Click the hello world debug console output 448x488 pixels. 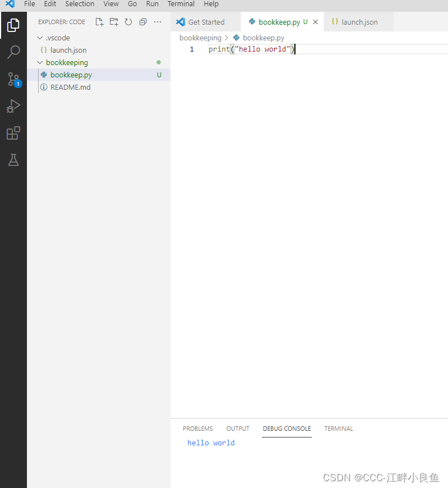pyautogui.click(x=211, y=443)
